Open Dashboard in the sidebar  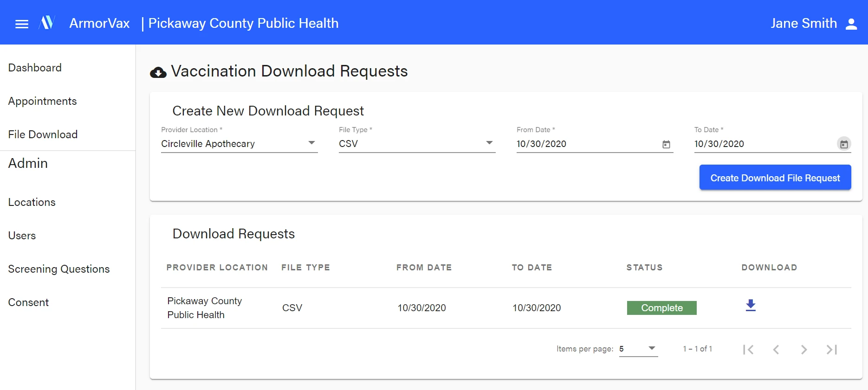coord(35,68)
